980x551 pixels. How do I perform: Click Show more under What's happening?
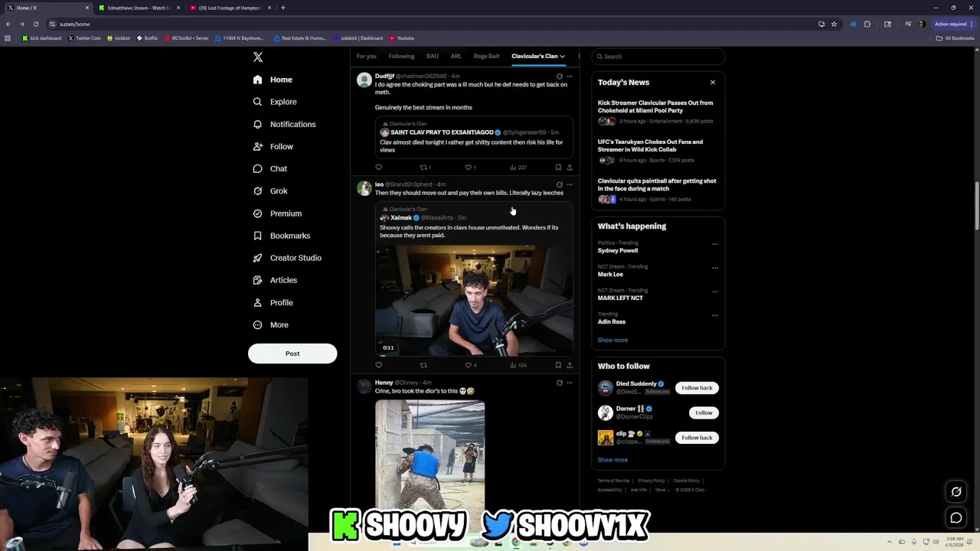point(612,340)
